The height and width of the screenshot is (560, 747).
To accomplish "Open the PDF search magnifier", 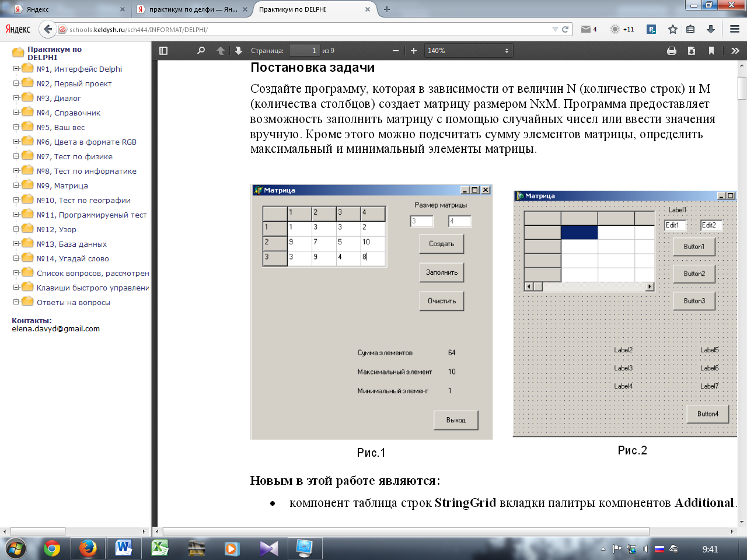I will click(x=201, y=51).
